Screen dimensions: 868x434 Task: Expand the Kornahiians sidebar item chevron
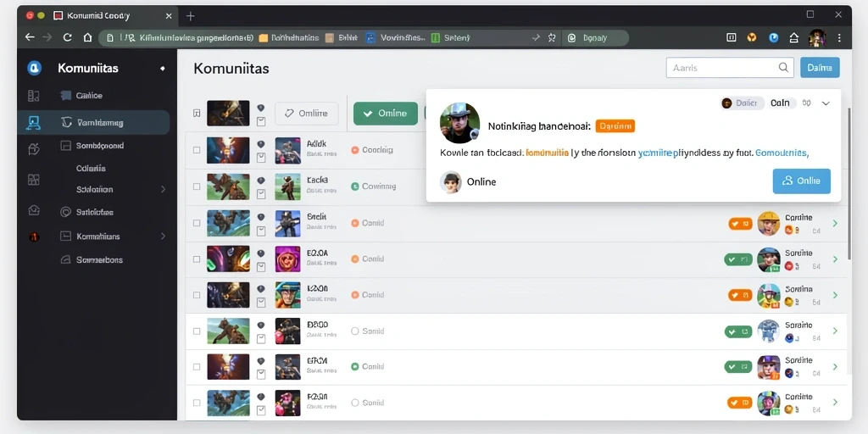[164, 236]
